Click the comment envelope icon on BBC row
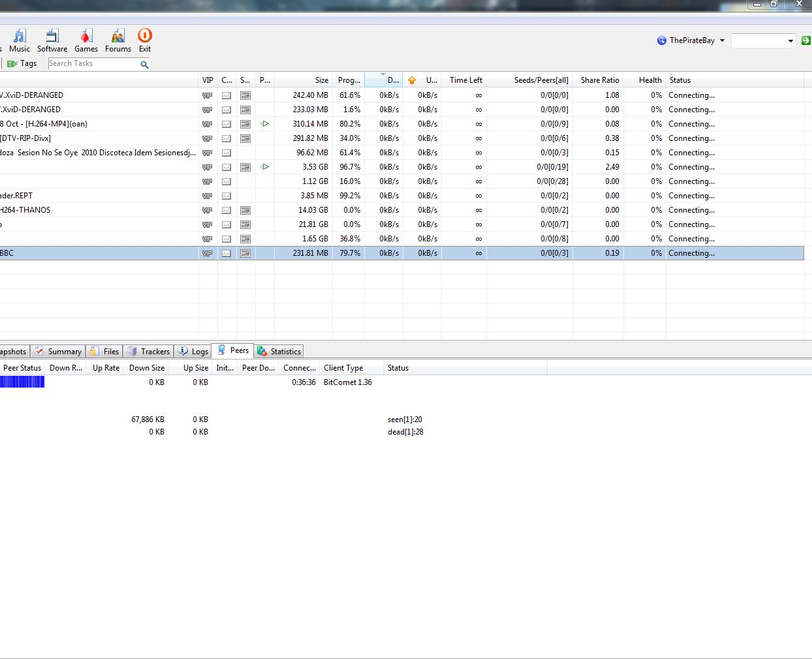The height and width of the screenshot is (659, 812). 226,253
